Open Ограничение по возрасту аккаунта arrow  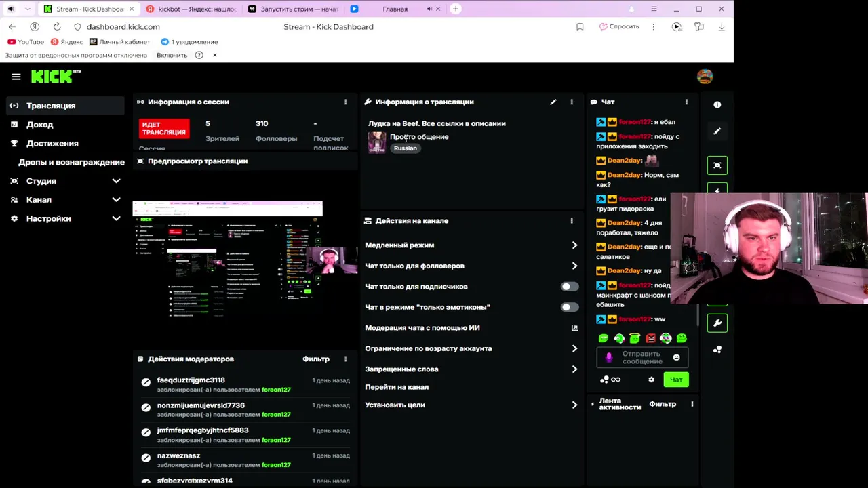click(574, 348)
